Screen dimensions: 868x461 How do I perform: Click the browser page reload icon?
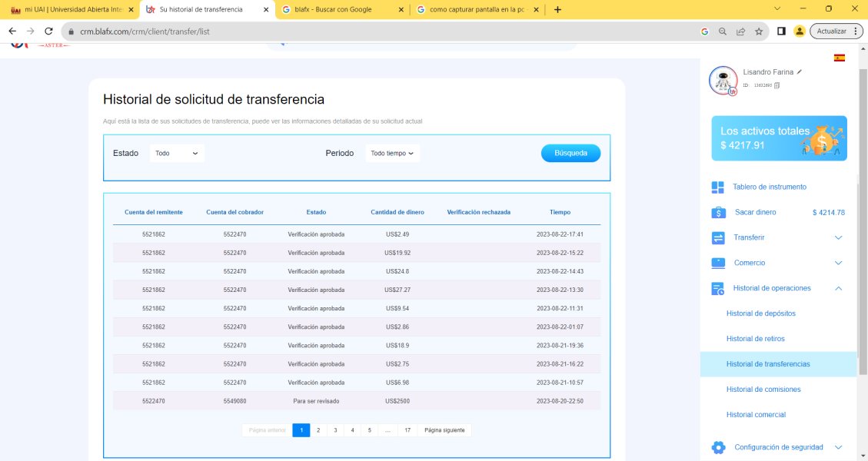(x=49, y=32)
